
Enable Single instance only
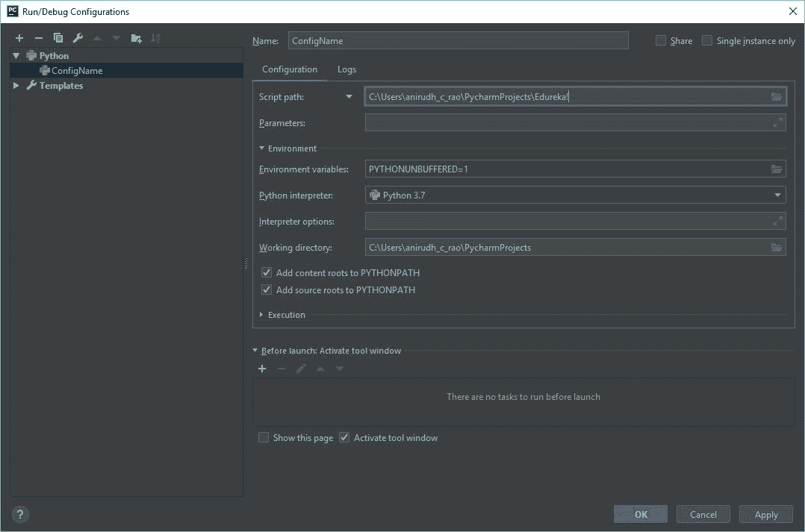point(707,40)
